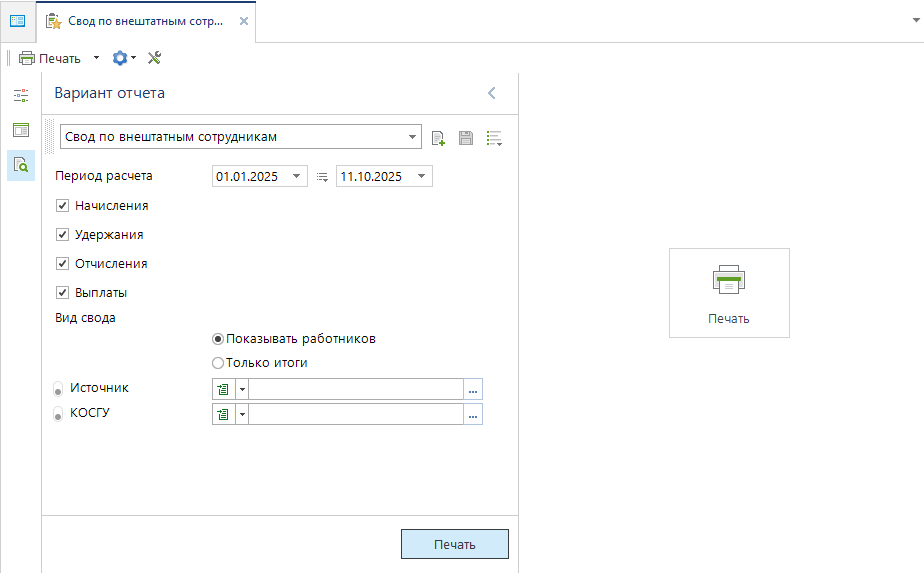The image size is (924, 573).
Task: Expand the report variant combo box
Action: [414, 137]
